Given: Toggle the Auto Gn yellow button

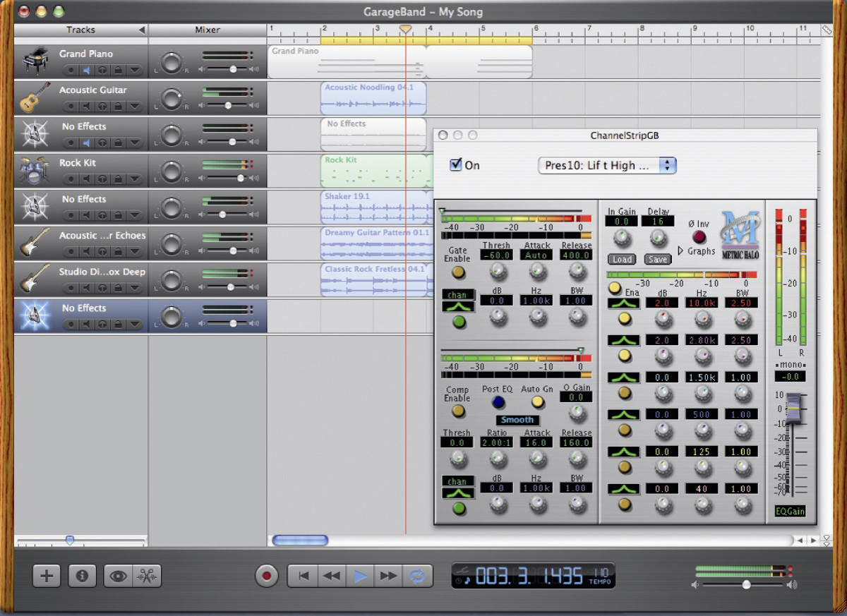Looking at the screenshot, I should point(538,402).
